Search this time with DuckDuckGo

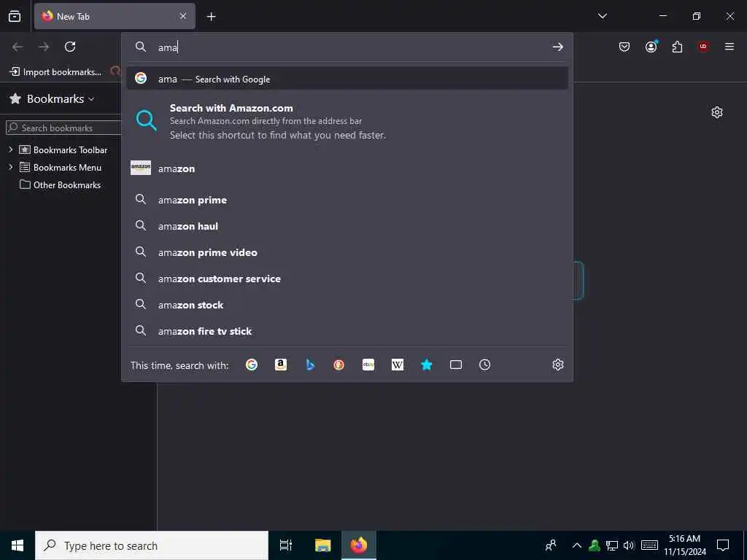(x=338, y=365)
